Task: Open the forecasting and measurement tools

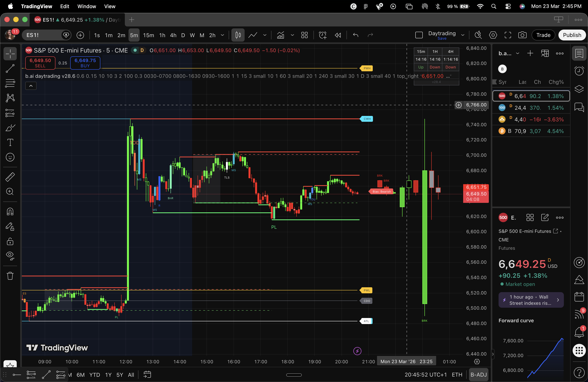Action: click(x=10, y=113)
